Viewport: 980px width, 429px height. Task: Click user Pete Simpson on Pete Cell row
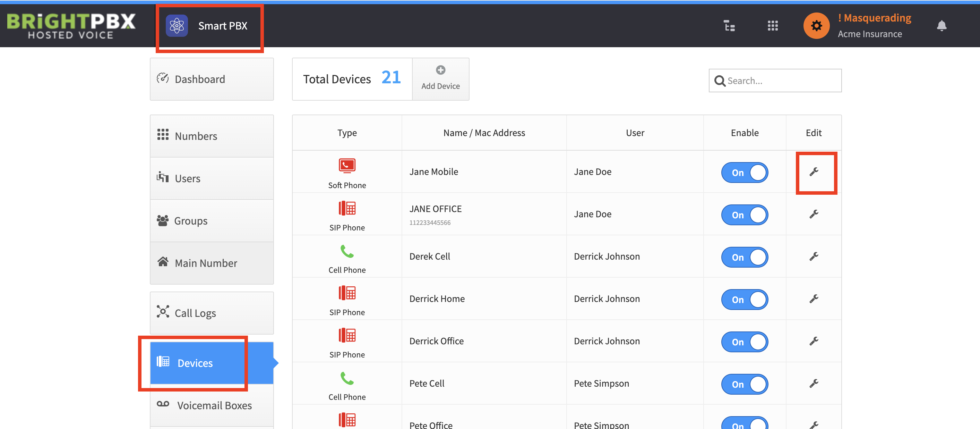coord(601,383)
